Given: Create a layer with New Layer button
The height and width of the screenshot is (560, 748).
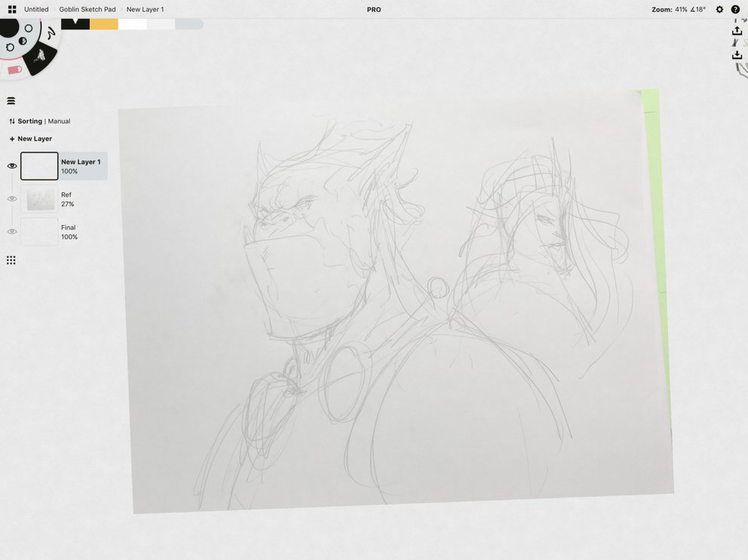Looking at the screenshot, I should click(30, 138).
